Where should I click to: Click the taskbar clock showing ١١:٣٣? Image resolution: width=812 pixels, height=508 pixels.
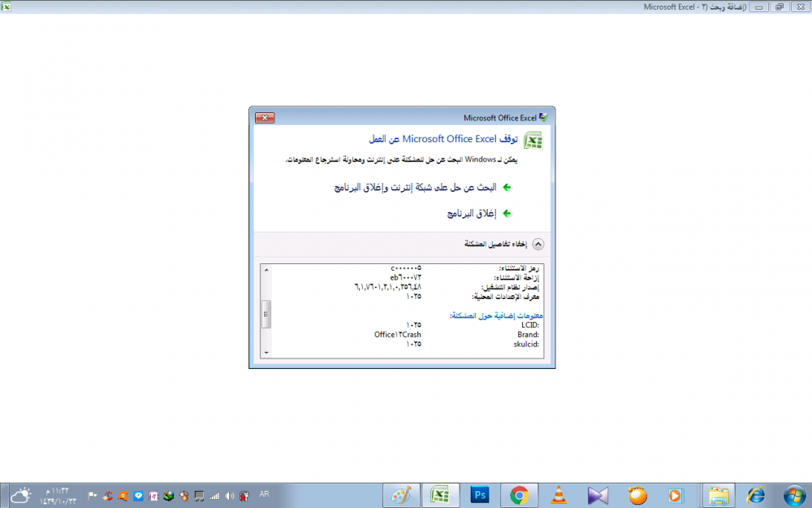58,496
